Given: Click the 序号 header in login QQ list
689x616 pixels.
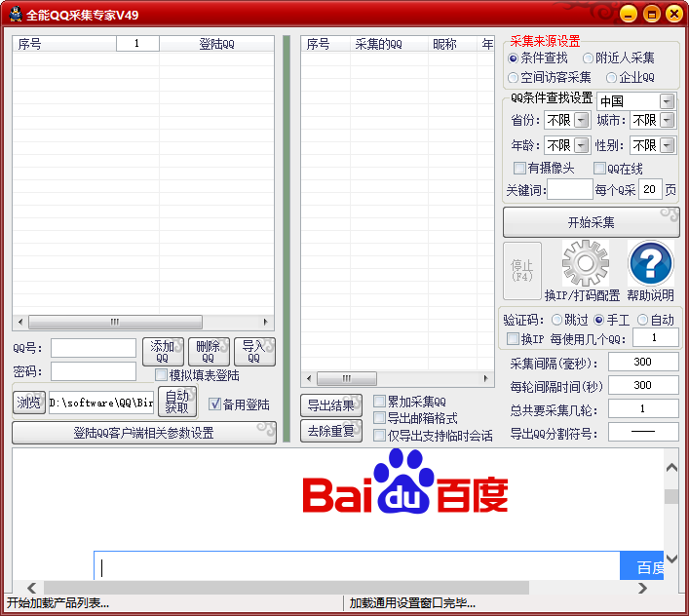Looking at the screenshot, I should [x=64, y=44].
